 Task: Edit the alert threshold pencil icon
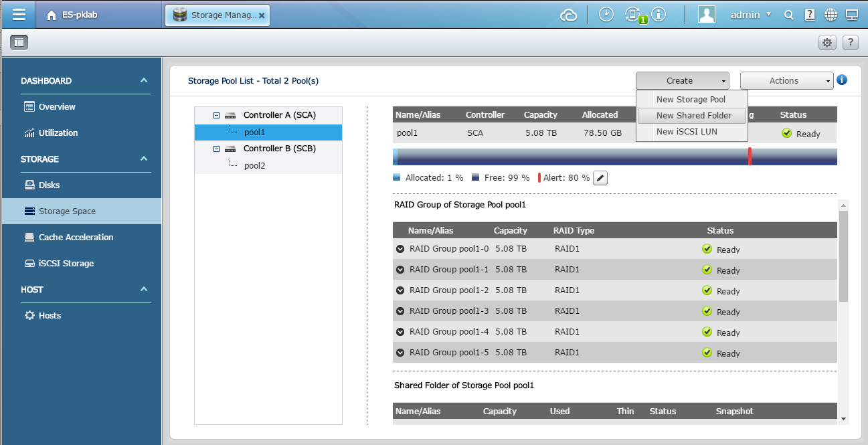coord(600,178)
